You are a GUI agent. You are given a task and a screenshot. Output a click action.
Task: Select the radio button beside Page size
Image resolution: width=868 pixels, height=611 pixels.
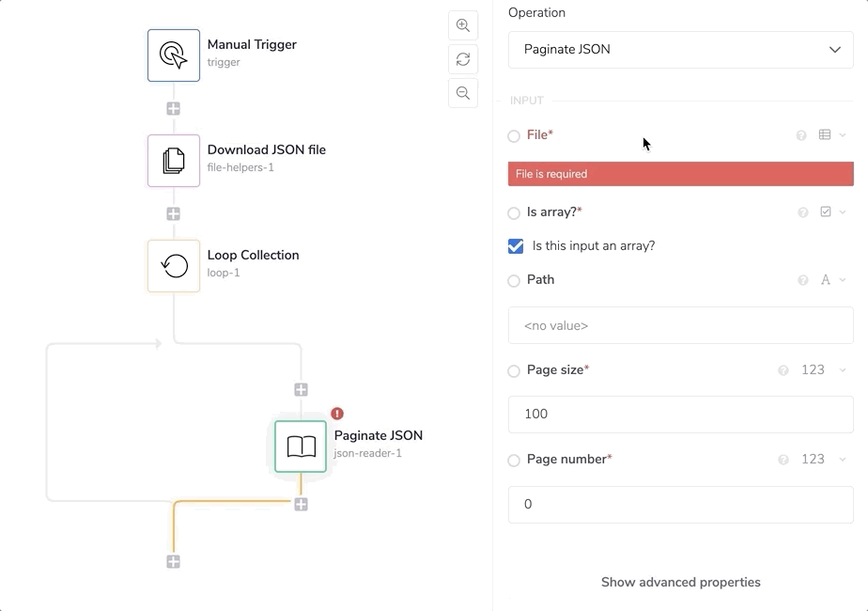514,371
